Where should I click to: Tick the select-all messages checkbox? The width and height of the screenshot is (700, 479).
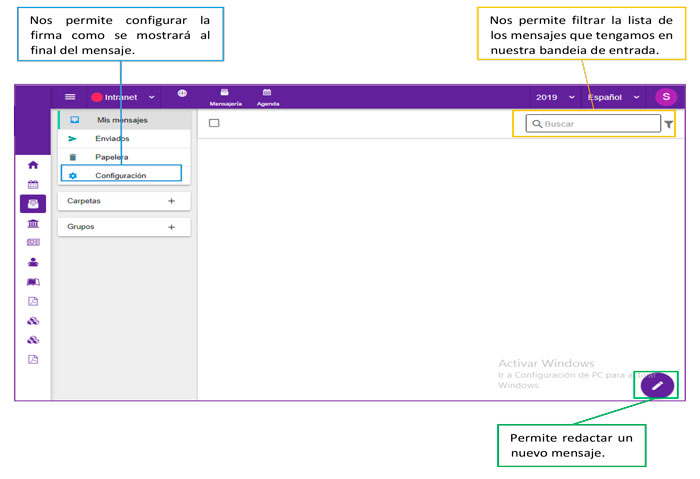[x=213, y=123]
